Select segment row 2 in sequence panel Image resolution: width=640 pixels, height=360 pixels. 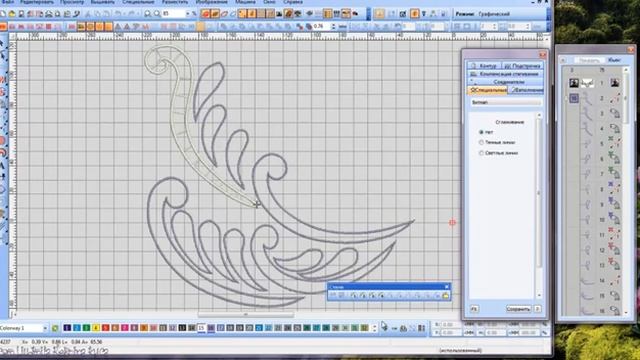[594, 98]
